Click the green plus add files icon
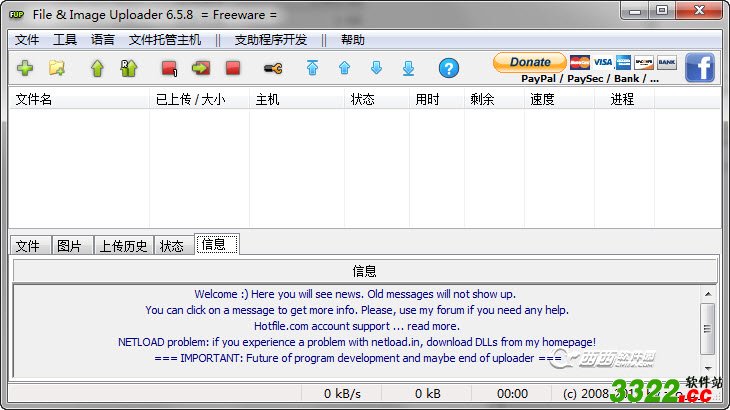The width and height of the screenshot is (730, 410). (25, 68)
